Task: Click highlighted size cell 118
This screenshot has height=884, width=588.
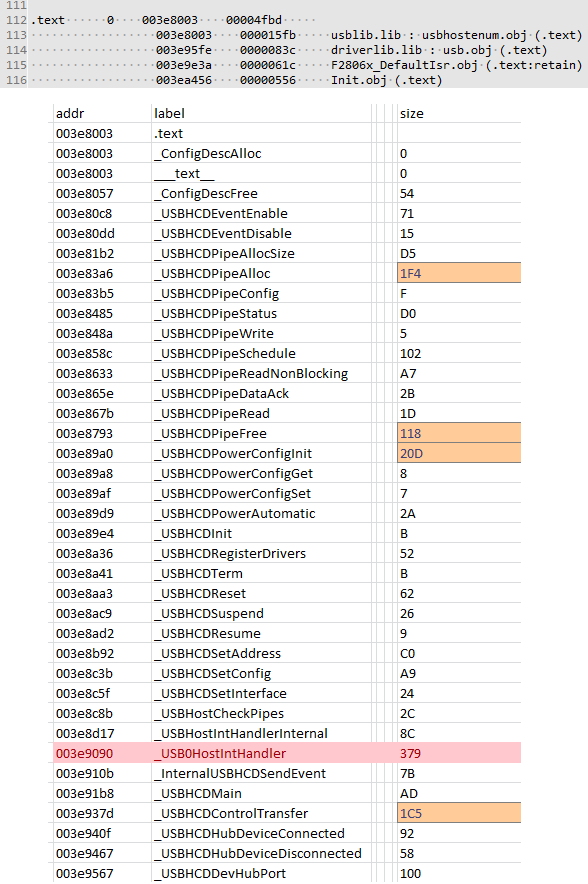Action: click(x=459, y=434)
